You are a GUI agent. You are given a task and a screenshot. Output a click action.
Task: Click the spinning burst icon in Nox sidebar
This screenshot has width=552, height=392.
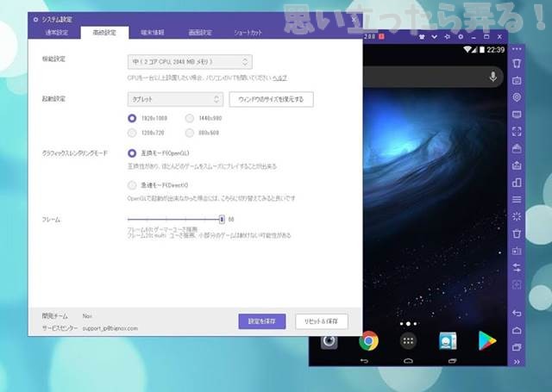point(517,216)
